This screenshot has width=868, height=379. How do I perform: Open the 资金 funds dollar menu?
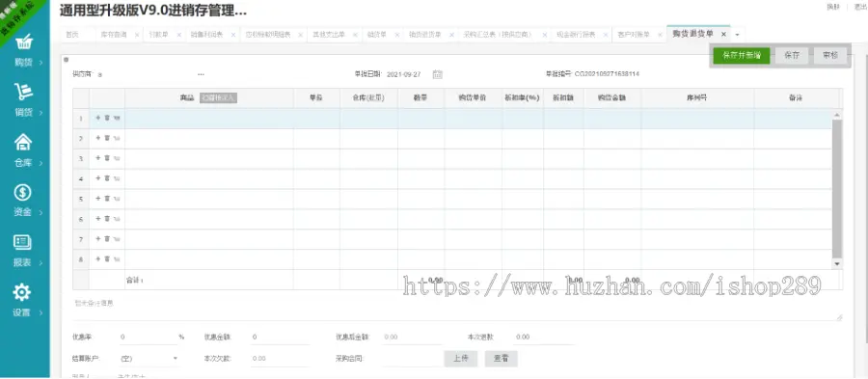[24, 200]
